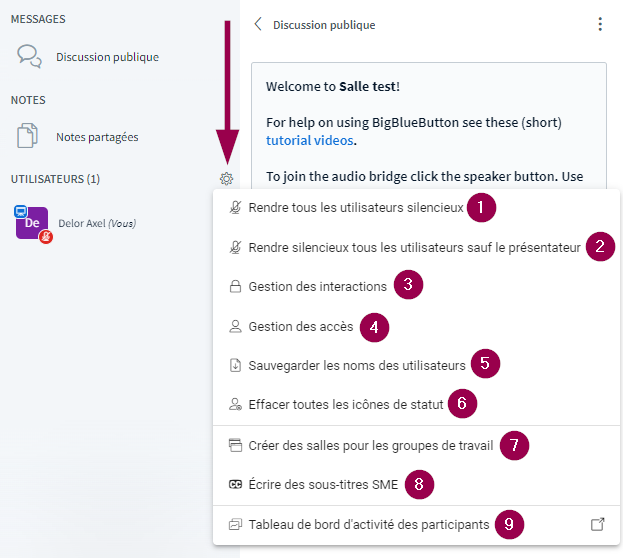Select Delor Axel (Vous) in user list
Image resolution: width=623 pixels, height=558 pixels.
(97, 223)
